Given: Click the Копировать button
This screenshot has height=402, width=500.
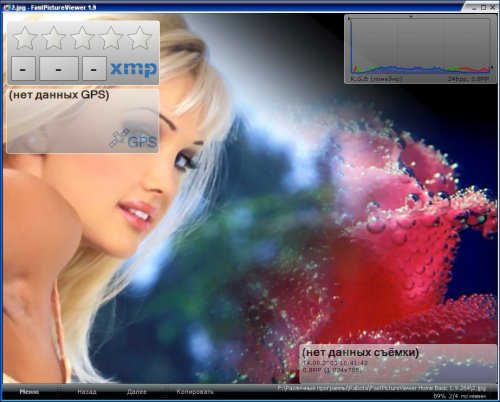Looking at the screenshot, I should coord(195,392).
